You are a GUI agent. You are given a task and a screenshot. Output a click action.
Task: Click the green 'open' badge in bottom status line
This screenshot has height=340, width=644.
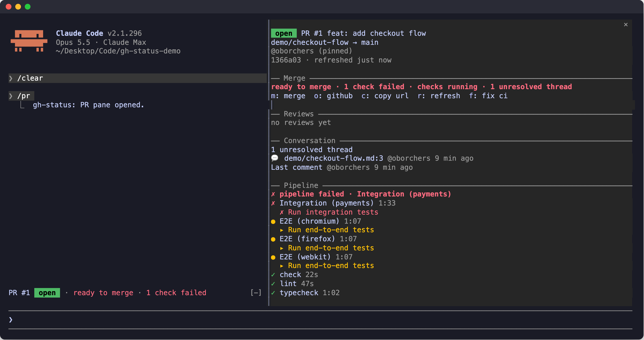coord(47,293)
